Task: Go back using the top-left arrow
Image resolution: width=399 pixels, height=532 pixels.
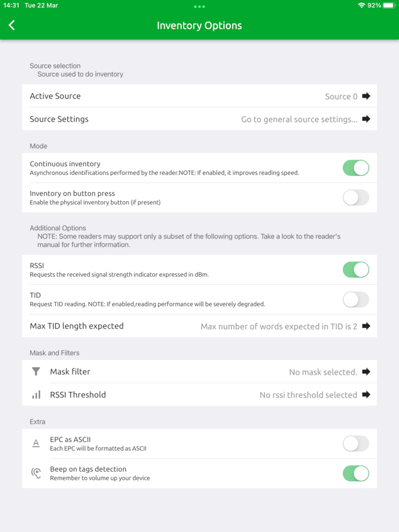Action: click(12, 25)
